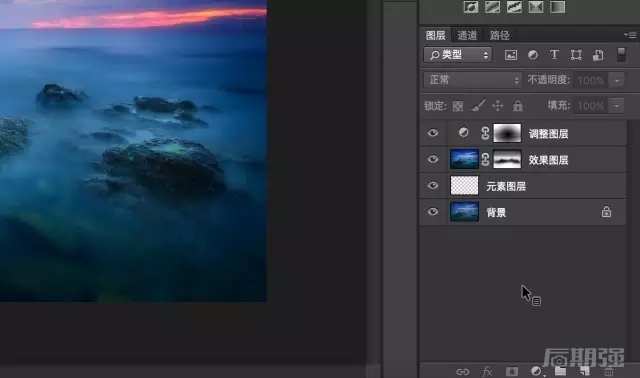Expand the 不透明度 opacity arrow
Viewport: 640px width, 378px height.
click(x=617, y=80)
